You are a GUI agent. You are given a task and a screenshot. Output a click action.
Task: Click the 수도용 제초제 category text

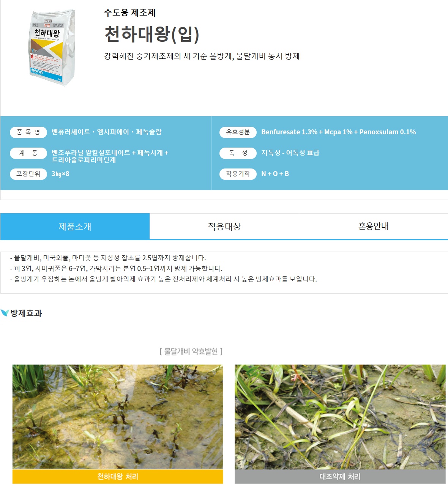click(x=130, y=13)
